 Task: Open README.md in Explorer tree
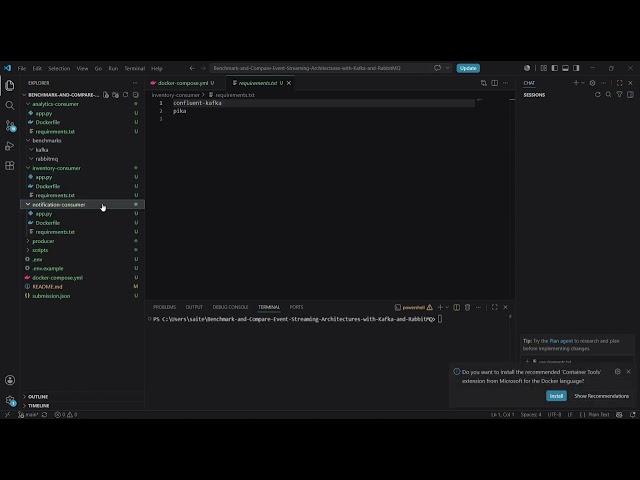click(x=82, y=287)
